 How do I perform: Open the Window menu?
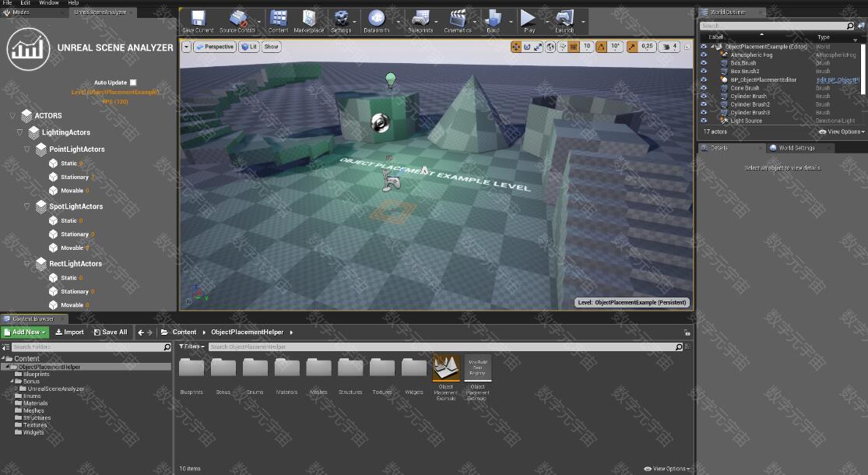pyautogui.click(x=49, y=3)
